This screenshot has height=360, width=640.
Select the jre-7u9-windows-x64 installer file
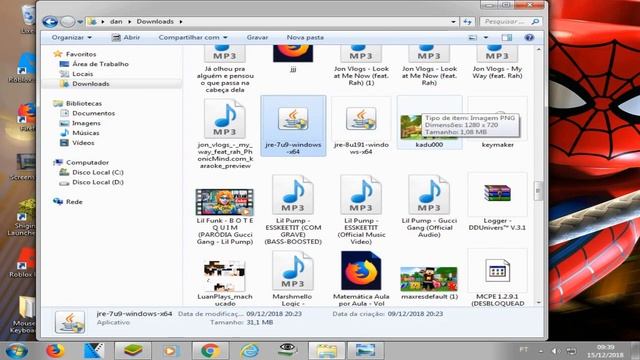[x=293, y=126]
